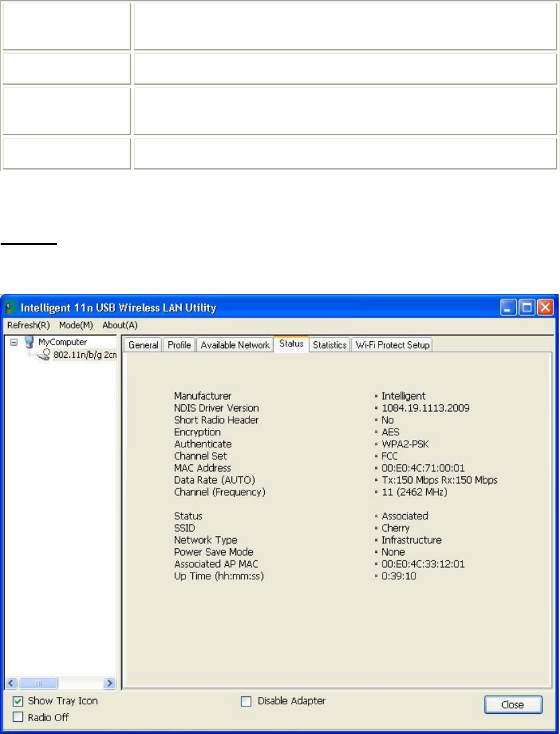Switch to the Profile tab
The image size is (560, 734).
(x=179, y=345)
